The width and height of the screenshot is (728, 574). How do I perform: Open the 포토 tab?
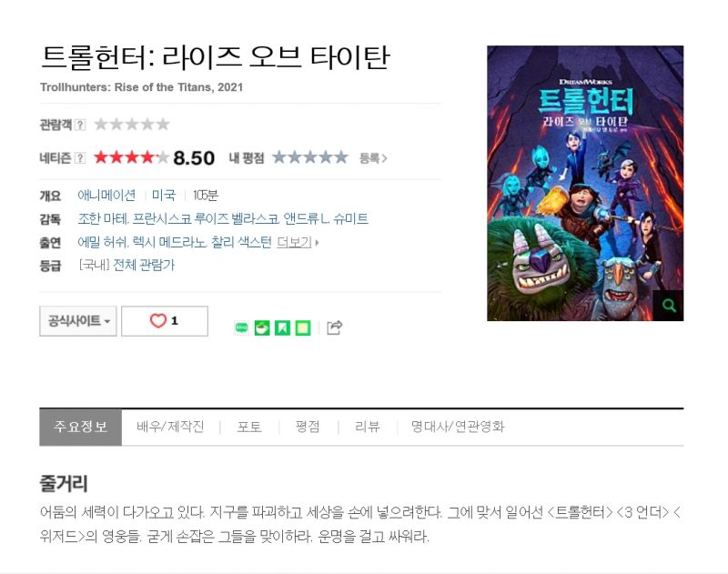coord(249,427)
